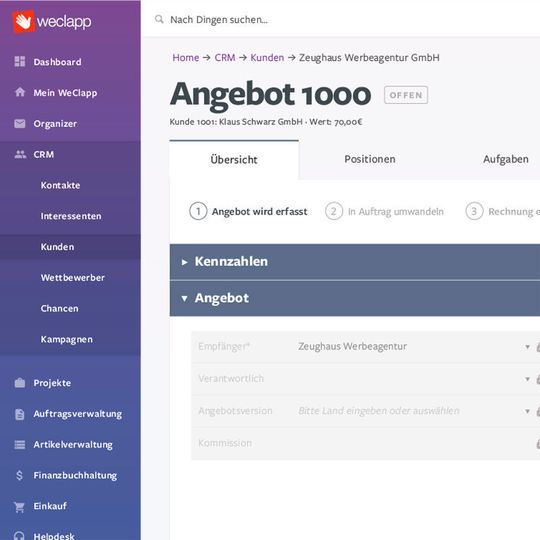
Task: Open Dashboard via its grid icon
Action: coord(20,61)
